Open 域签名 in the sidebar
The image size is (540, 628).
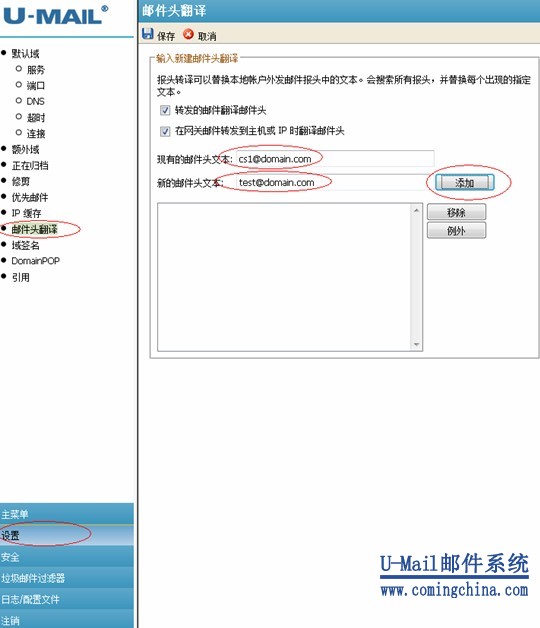(x=25, y=245)
